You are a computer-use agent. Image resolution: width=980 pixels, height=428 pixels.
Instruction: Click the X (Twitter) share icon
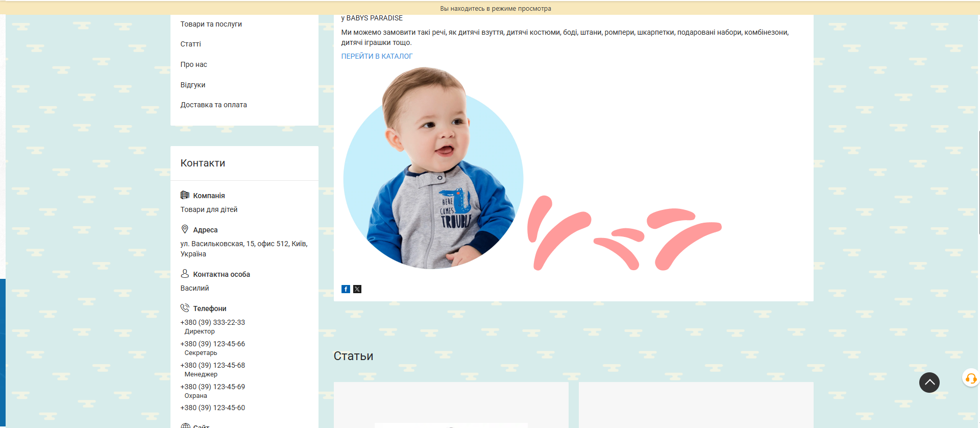tap(357, 289)
